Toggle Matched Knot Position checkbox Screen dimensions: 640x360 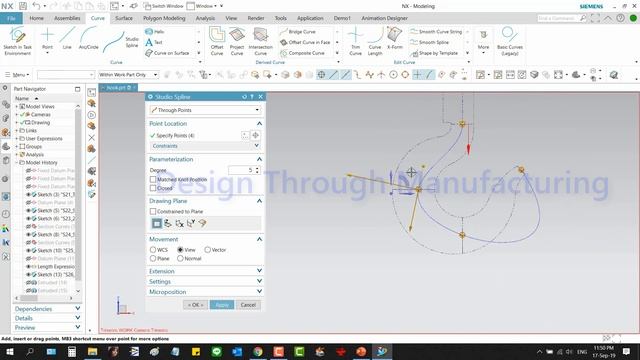point(153,179)
